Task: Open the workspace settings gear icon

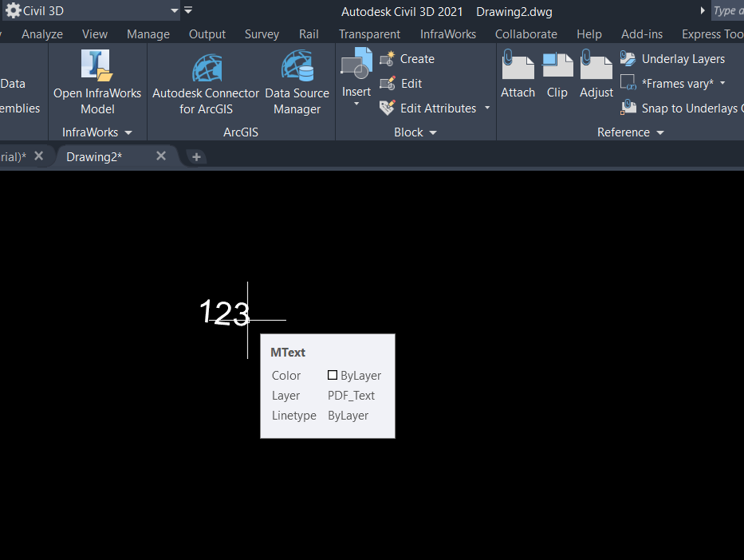Action: [13, 10]
